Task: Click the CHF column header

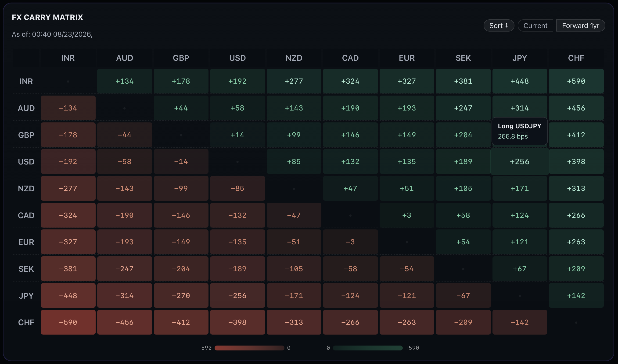Action: click(x=576, y=58)
